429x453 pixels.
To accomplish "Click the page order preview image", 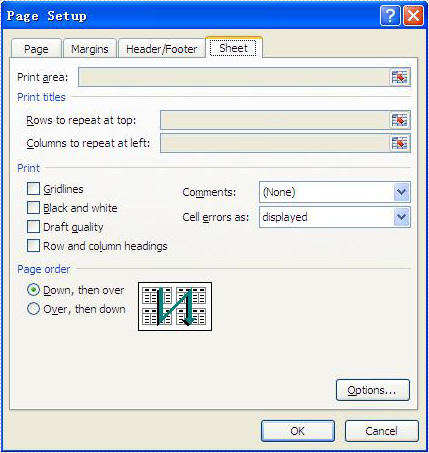I will (175, 306).
